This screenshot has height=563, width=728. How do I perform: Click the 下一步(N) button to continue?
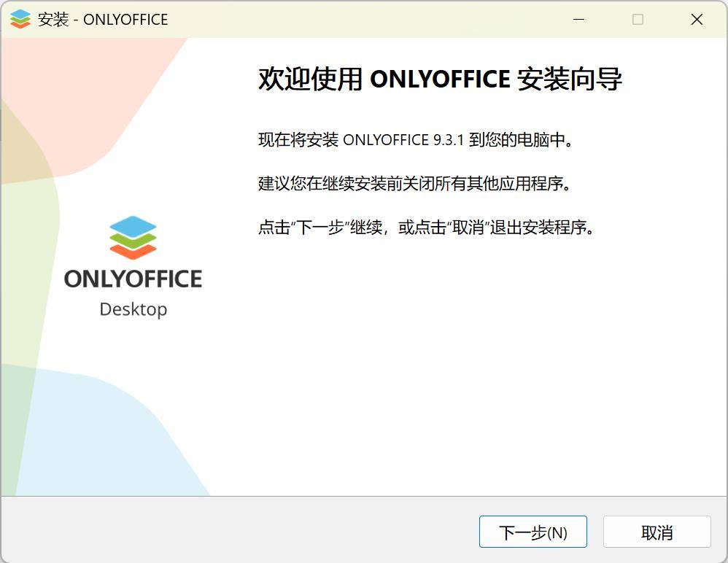533,532
